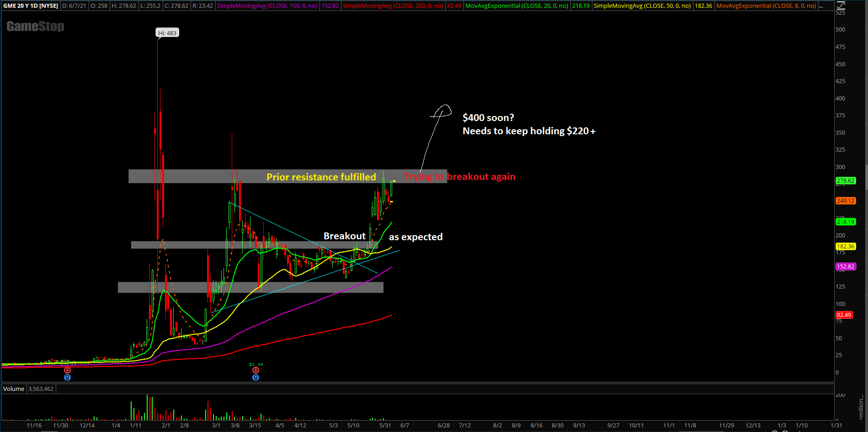Select the GME 20 Y 1D [NYSE] symbol label
Image resolution: width=868 pixels, height=432 pixels.
click(x=31, y=6)
